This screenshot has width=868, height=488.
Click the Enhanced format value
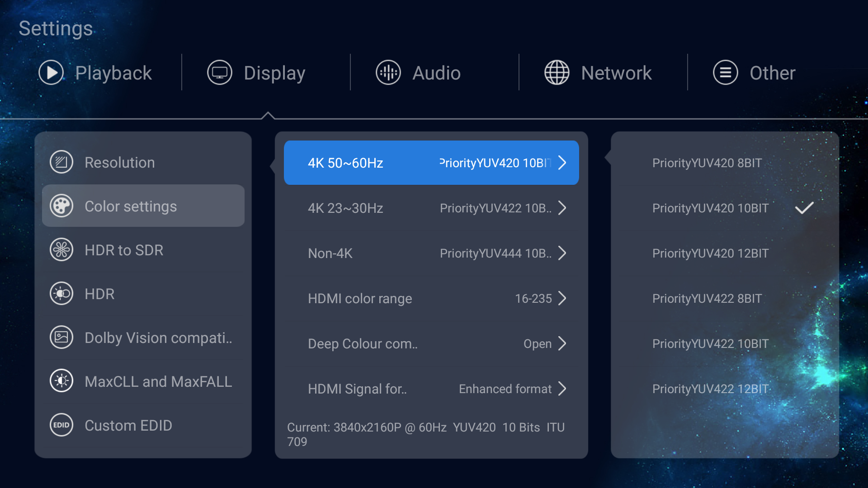pyautogui.click(x=505, y=389)
